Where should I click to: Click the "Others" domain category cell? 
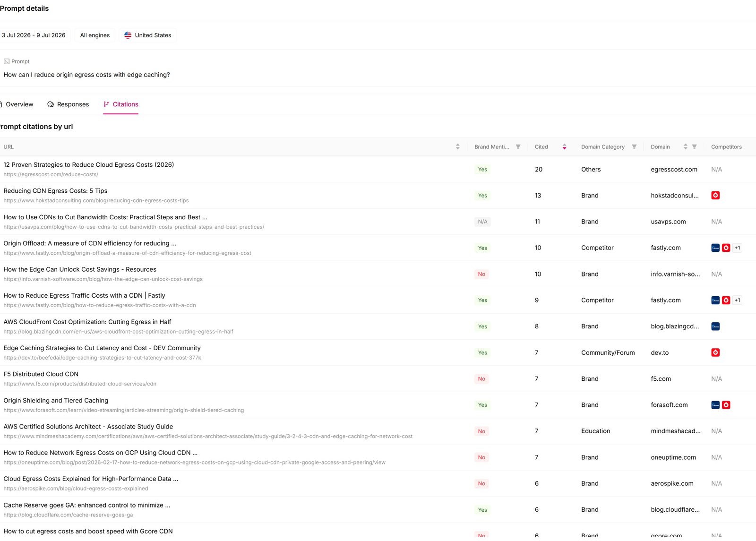[x=591, y=170]
